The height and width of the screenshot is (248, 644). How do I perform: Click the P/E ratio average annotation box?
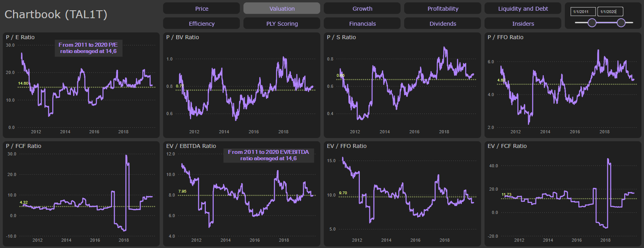click(x=88, y=48)
